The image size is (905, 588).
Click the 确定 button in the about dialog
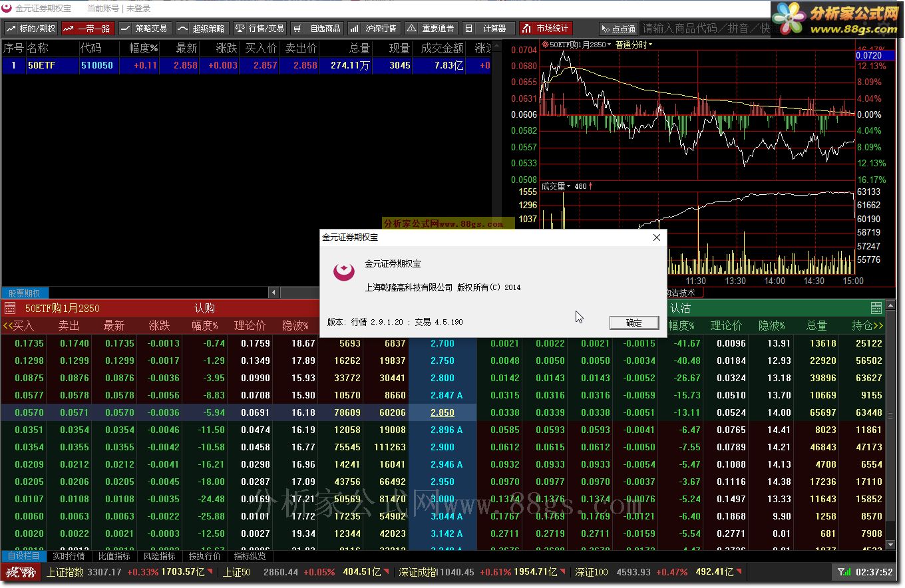point(633,323)
